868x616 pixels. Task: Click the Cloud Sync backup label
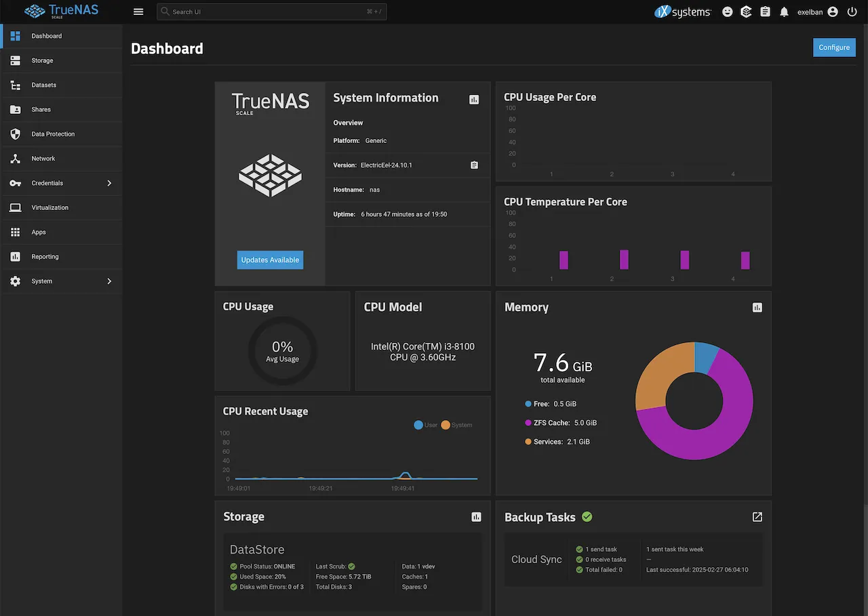(536, 560)
